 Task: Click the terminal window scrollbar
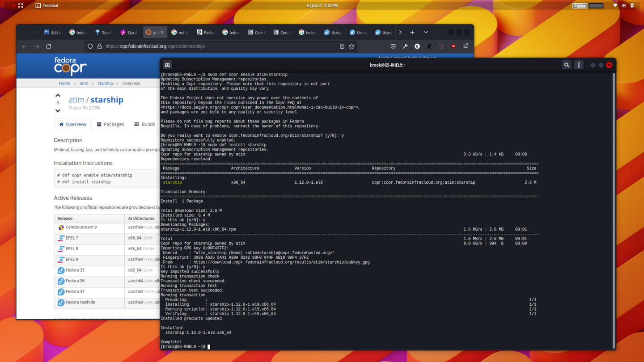pos(614,210)
